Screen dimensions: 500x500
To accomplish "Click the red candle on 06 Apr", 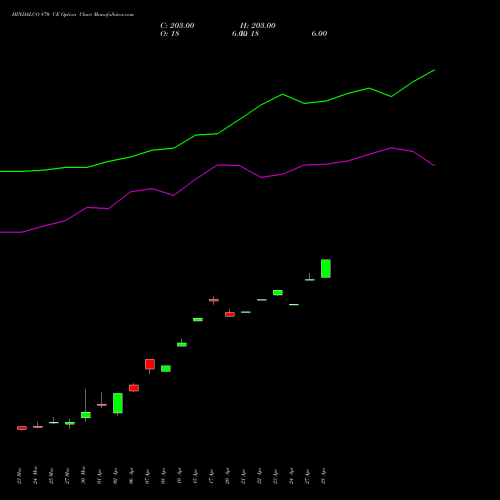I will tap(134, 388).
